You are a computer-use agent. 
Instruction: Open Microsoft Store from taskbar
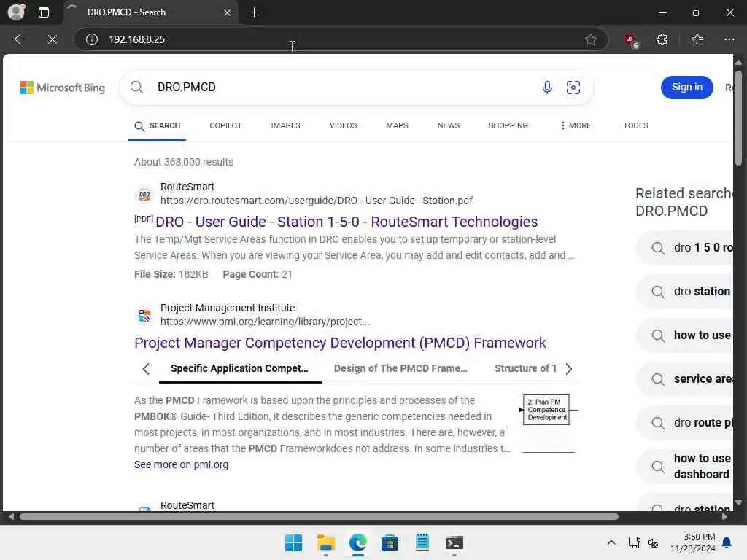click(390, 542)
